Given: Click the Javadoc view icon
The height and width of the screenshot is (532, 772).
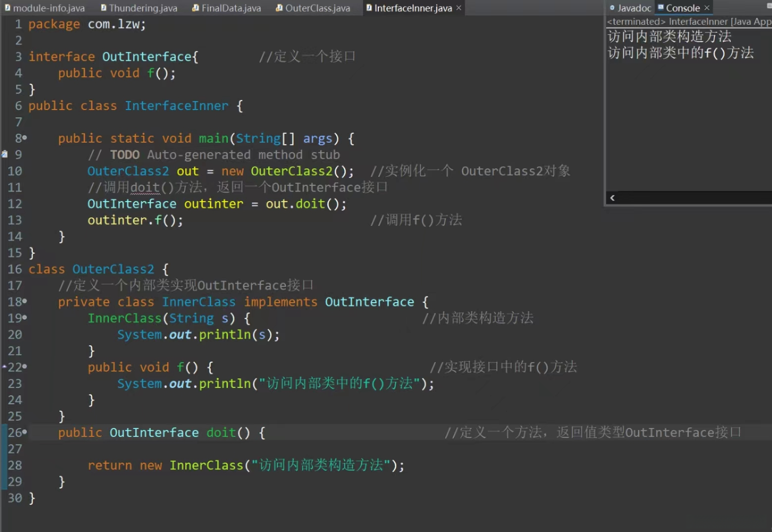Looking at the screenshot, I should pyautogui.click(x=612, y=8).
